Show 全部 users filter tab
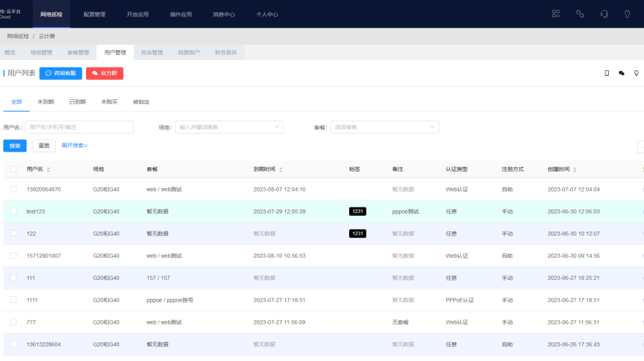This screenshot has height=361, width=644. pos(17,102)
